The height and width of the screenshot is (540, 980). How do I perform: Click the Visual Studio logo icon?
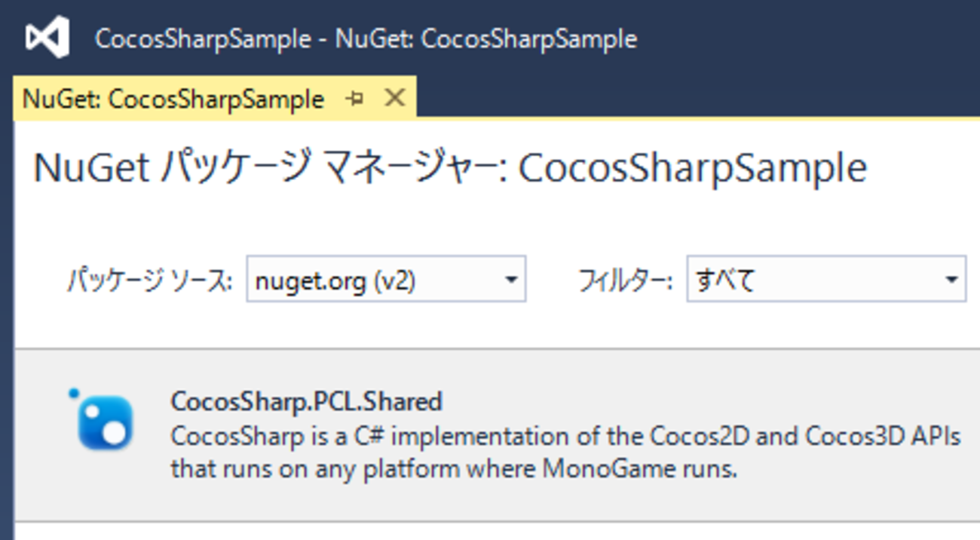pyautogui.click(x=47, y=38)
